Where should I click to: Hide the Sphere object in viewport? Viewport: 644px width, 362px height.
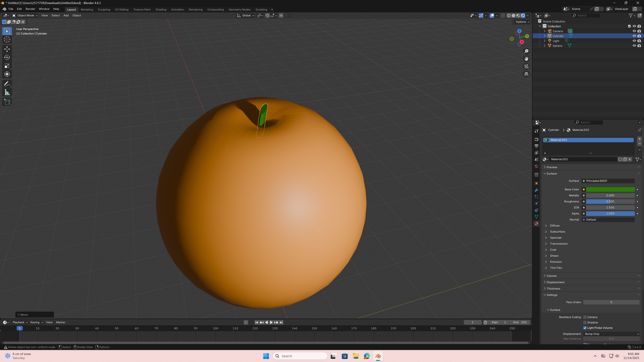pyautogui.click(x=634, y=46)
